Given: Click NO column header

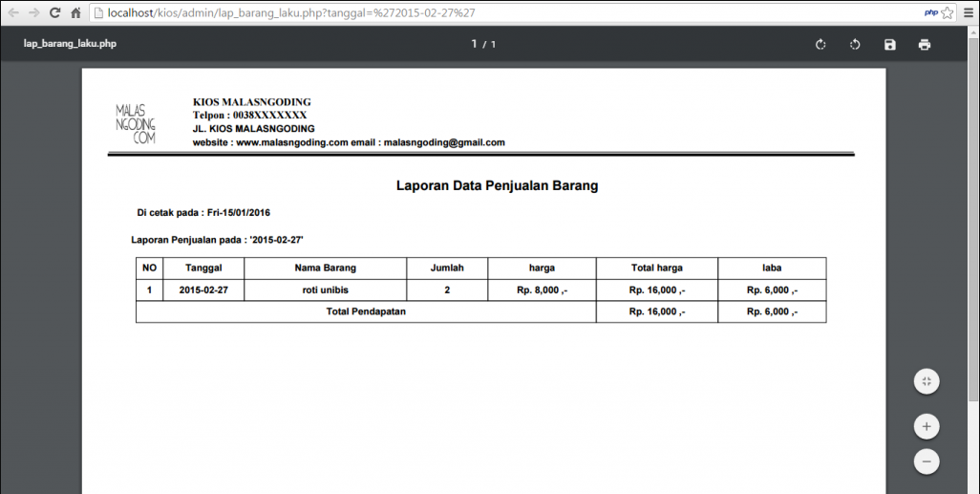Looking at the screenshot, I should pyautogui.click(x=149, y=268).
